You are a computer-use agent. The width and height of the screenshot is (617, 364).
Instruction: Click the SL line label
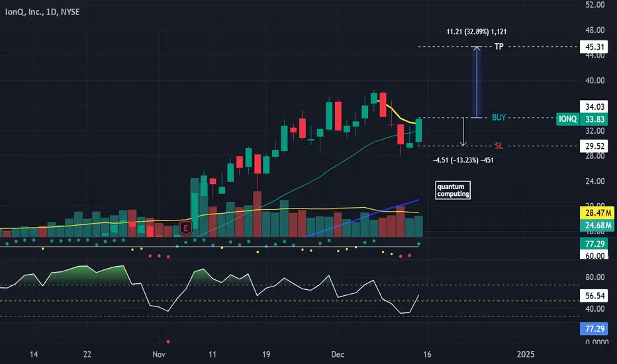pos(498,146)
